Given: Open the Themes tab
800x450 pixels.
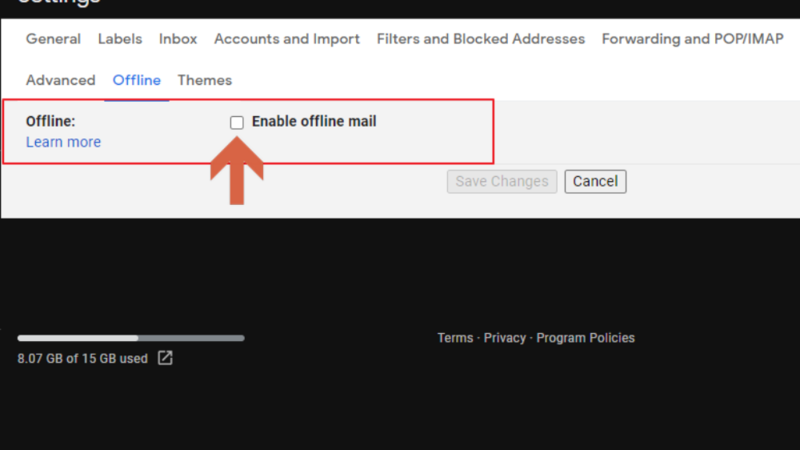Looking at the screenshot, I should [205, 80].
